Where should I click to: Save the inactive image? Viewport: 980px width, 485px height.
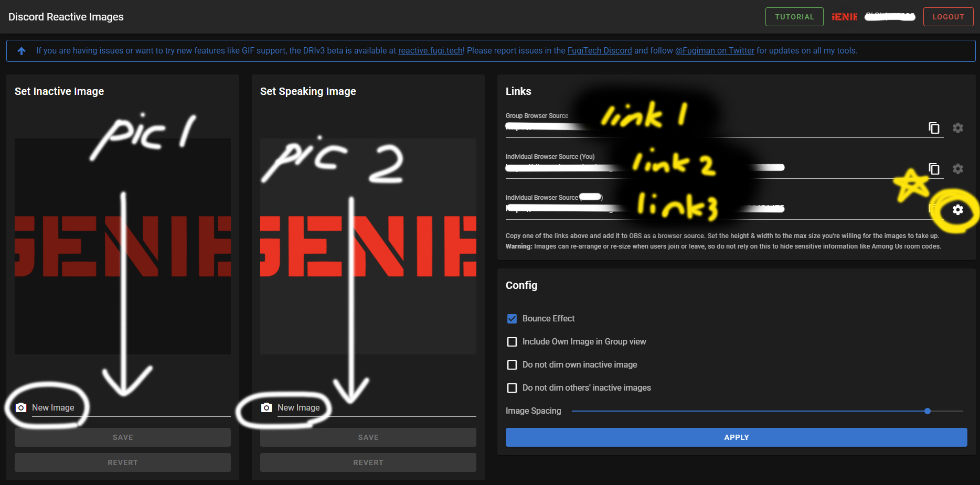[123, 437]
